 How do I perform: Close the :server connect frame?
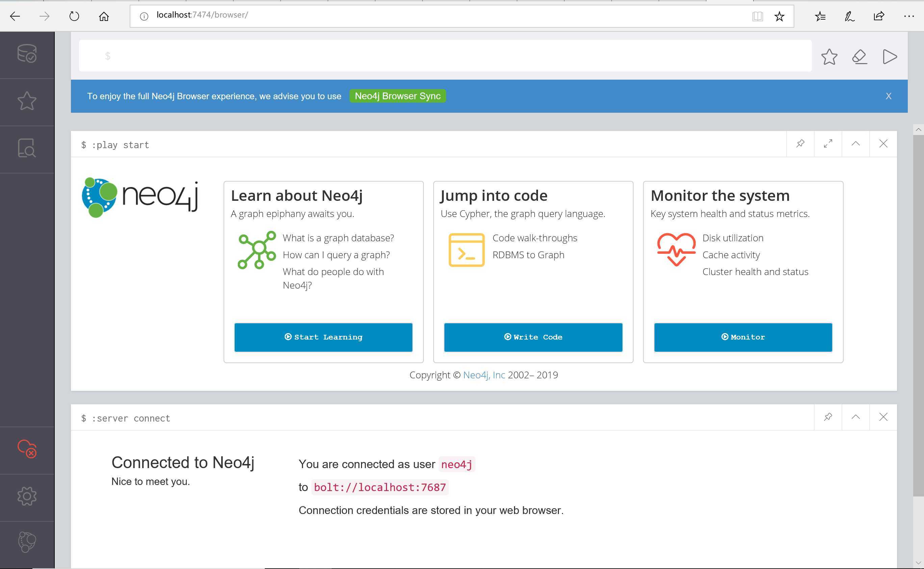pos(883,417)
